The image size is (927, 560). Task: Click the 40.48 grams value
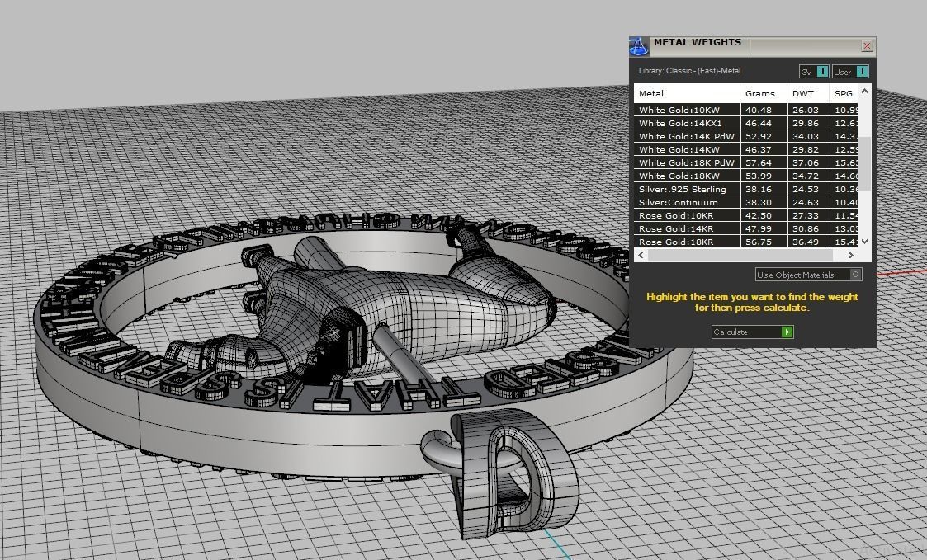(x=759, y=110)
